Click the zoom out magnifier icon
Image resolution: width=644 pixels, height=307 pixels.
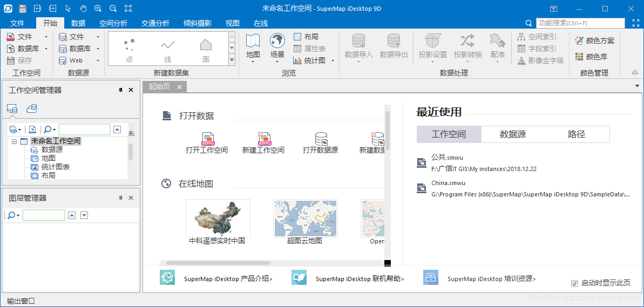coord(113,8)
